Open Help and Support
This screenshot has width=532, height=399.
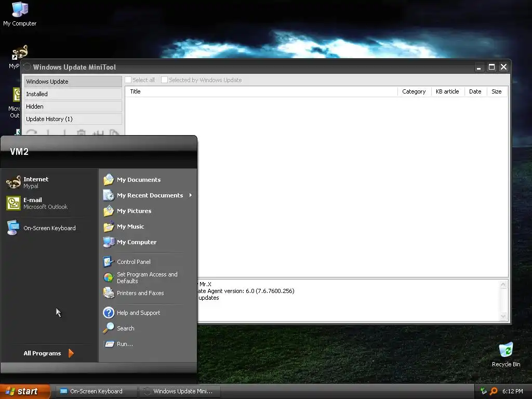(x=148, y=312)
